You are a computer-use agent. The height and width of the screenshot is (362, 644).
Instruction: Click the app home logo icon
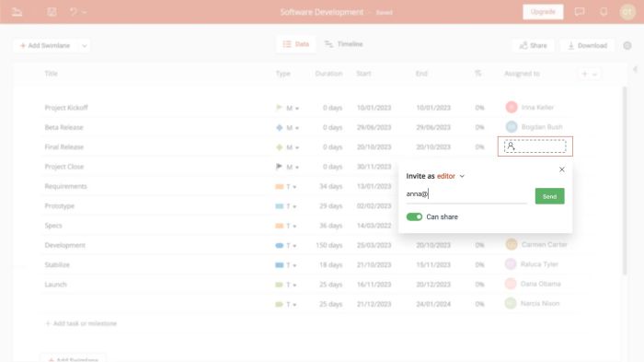pos(17,12)
